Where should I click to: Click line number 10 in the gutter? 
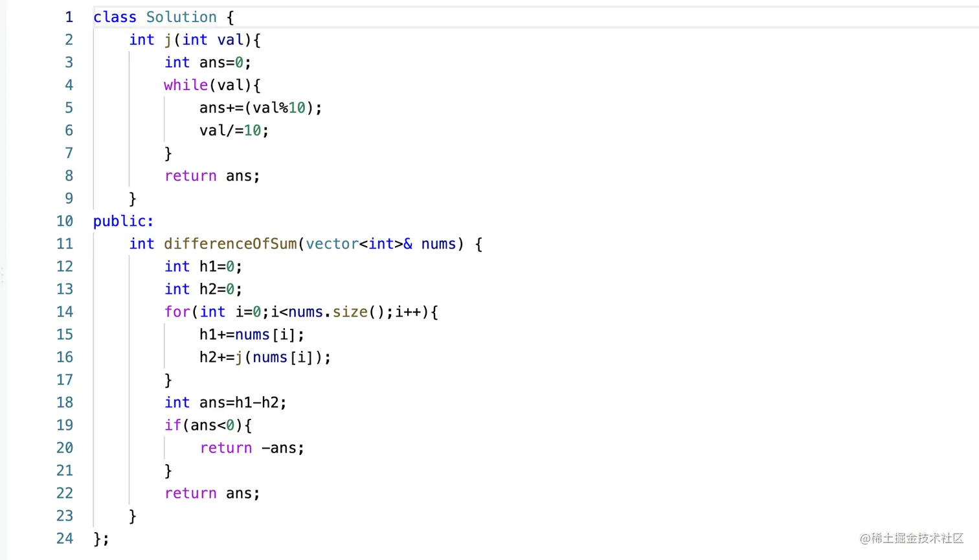point(65,221)
